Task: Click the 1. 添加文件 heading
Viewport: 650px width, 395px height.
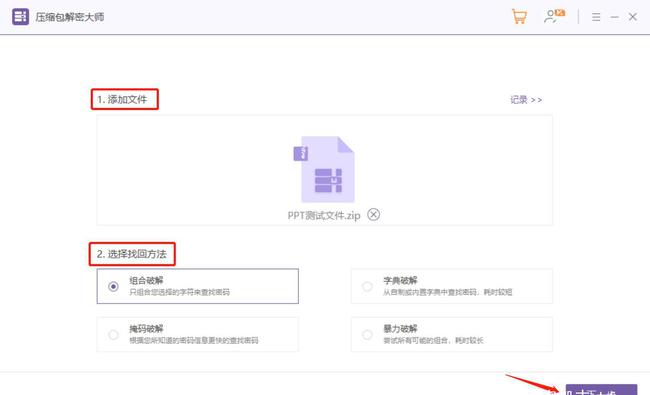Action: [x=122, y=99]
